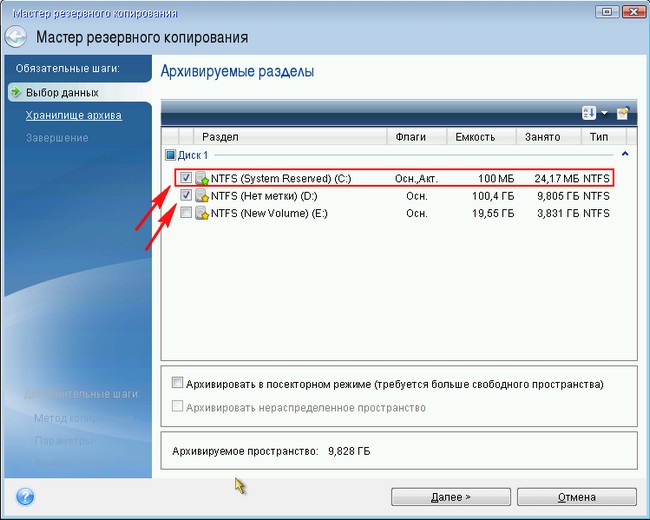
Task: Click the Диск 1 disk icon
Action: click(170, 155)
